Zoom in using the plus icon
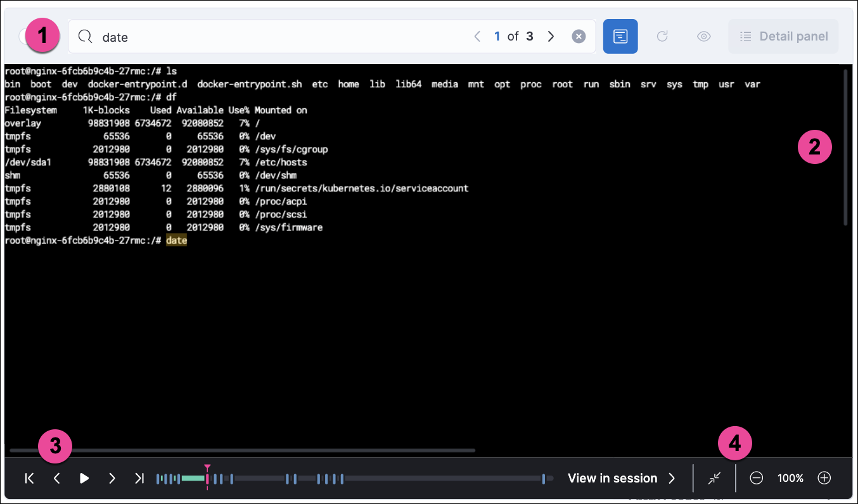 (824, 478)
